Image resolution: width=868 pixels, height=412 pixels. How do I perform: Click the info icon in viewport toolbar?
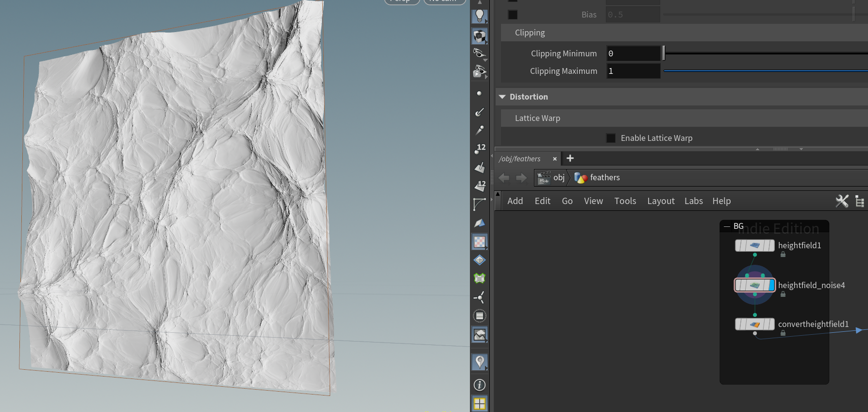point(480,385)
